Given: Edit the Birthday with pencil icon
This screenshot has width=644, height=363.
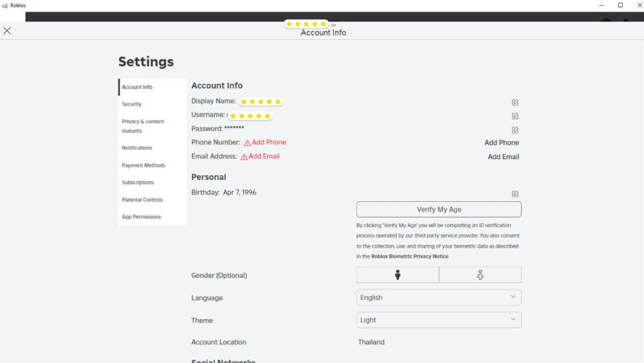Looking at the screenshot, I should tap(515, 194).
